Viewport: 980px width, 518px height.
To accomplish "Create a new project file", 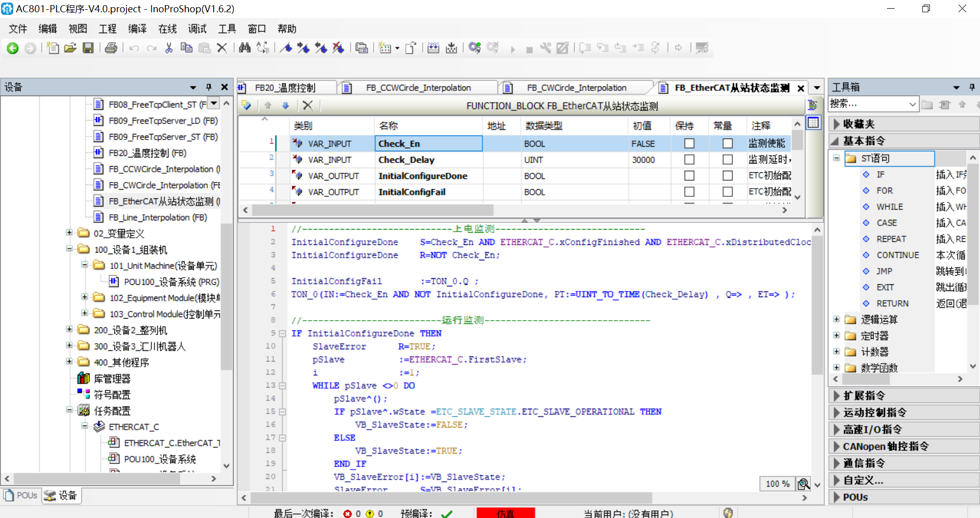I will pyautogui.click(x=52, y=48).
